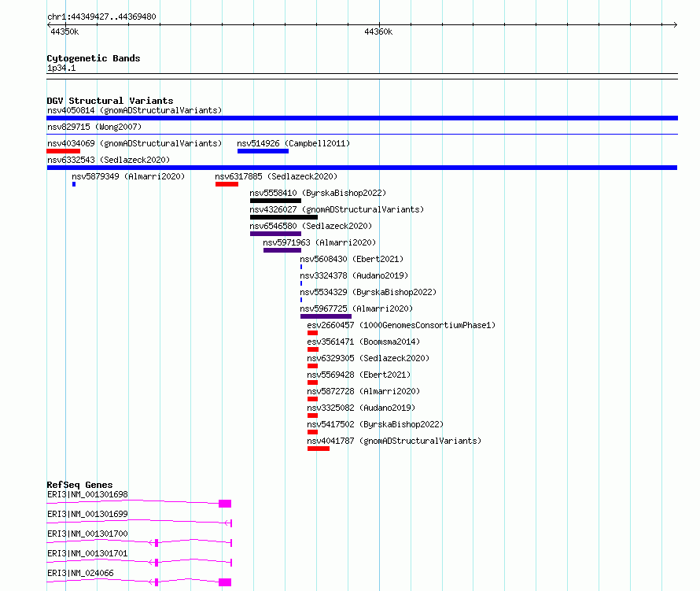Select the Cytogenetic Bands track title
The image size is (700, 591).
pyautogui.click(x=94, y=58)
